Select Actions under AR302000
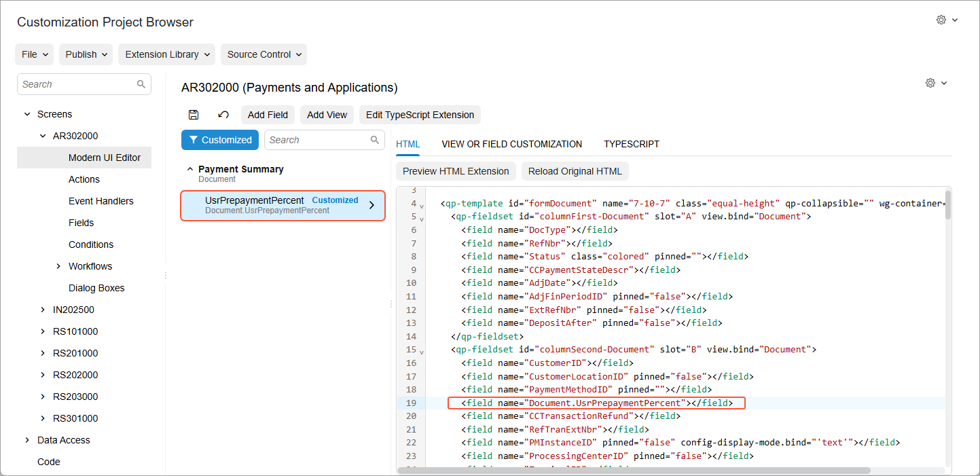The height and width of the screenshot is (476, 980). [x=84, y=179]
